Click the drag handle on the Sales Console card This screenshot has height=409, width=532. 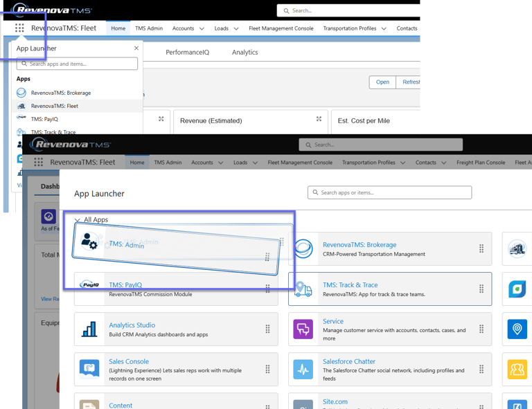pyautogui.click(x=267, y=369)
